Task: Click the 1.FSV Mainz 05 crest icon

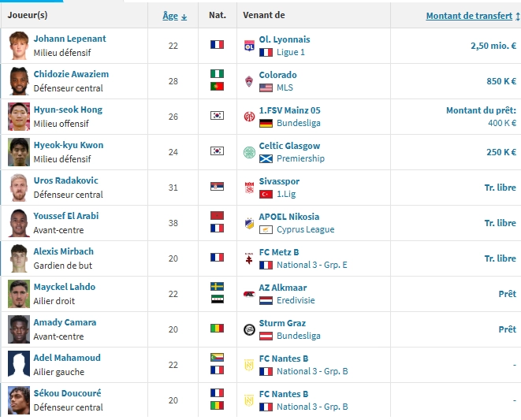Action: pos(249,117)
